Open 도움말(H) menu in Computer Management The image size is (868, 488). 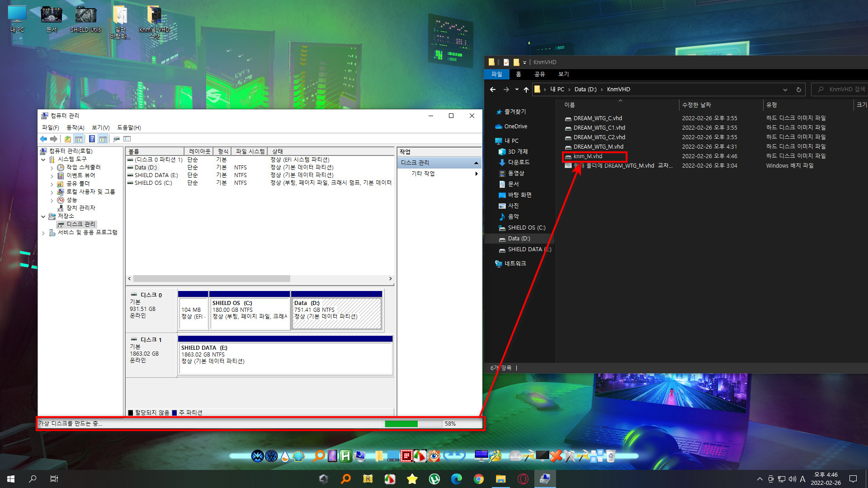point(129,128)
